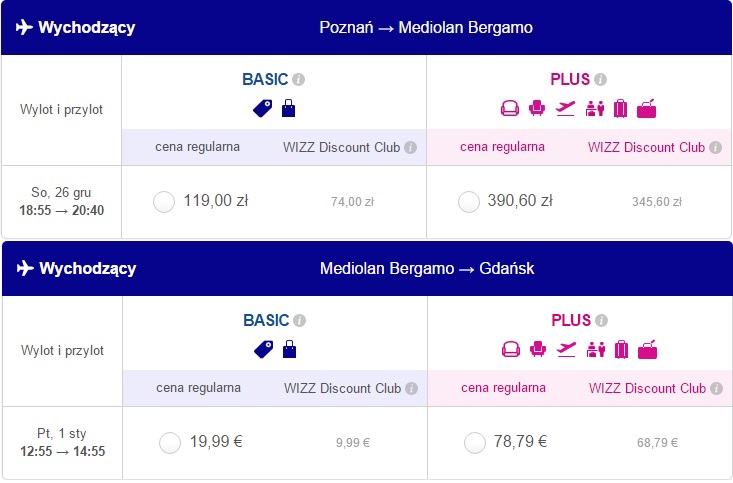Open info icon next to BASIC in Poznań flight

click(x=299, y=79)
